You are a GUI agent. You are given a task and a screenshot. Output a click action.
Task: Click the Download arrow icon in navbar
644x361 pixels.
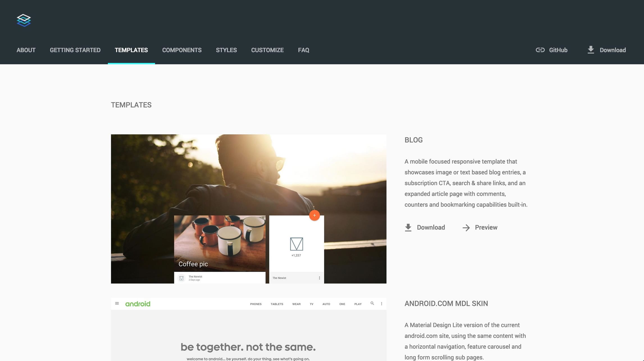coord(590,49)
